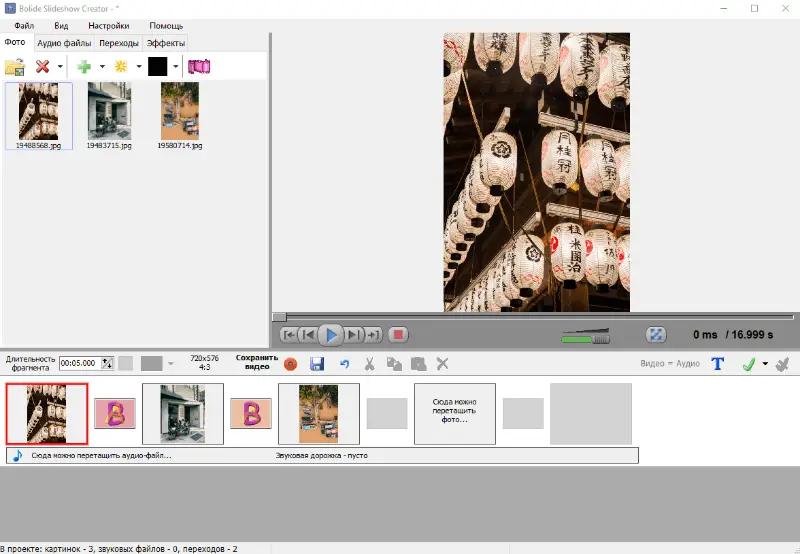Click the blue undo arrow icon
800x554 pixels.
coord(344,364)
